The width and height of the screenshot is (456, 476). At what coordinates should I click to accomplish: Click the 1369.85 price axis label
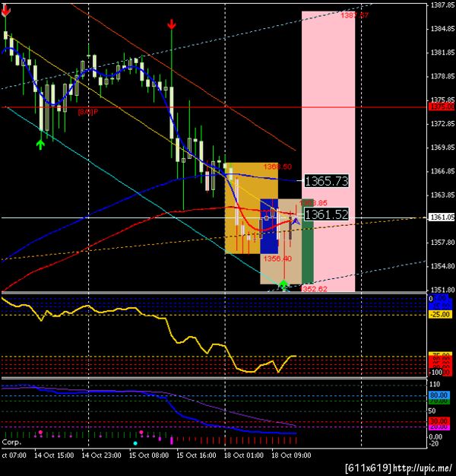442,148
